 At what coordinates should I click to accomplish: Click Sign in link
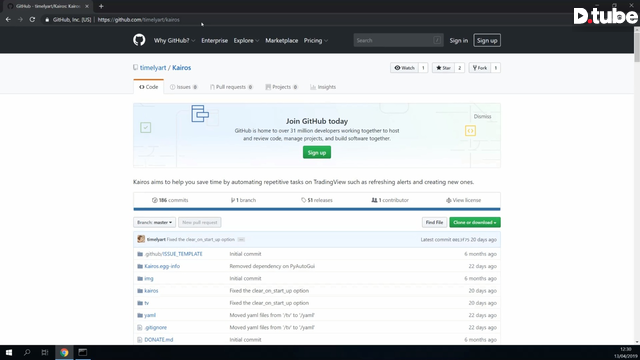click(x=459, y=40)
